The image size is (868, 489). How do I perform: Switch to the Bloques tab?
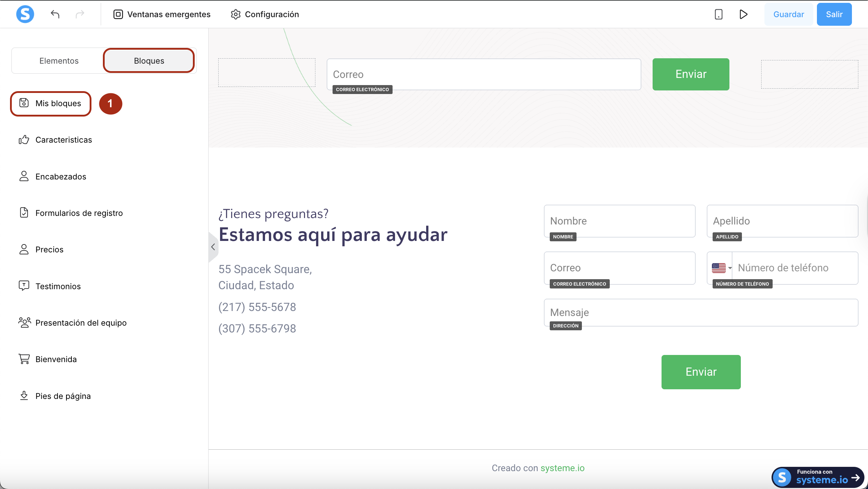(x=149, y=61)
